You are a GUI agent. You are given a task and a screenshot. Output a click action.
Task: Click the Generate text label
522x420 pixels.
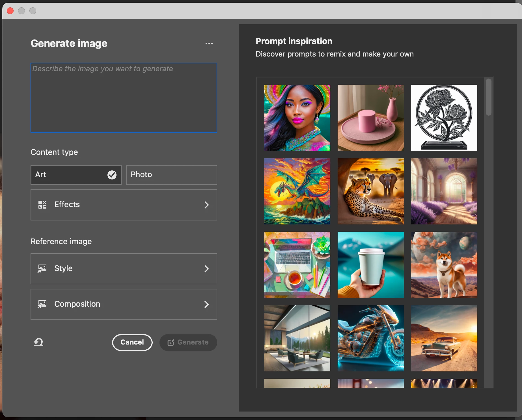pyautogui.click(x=193, y=342)
